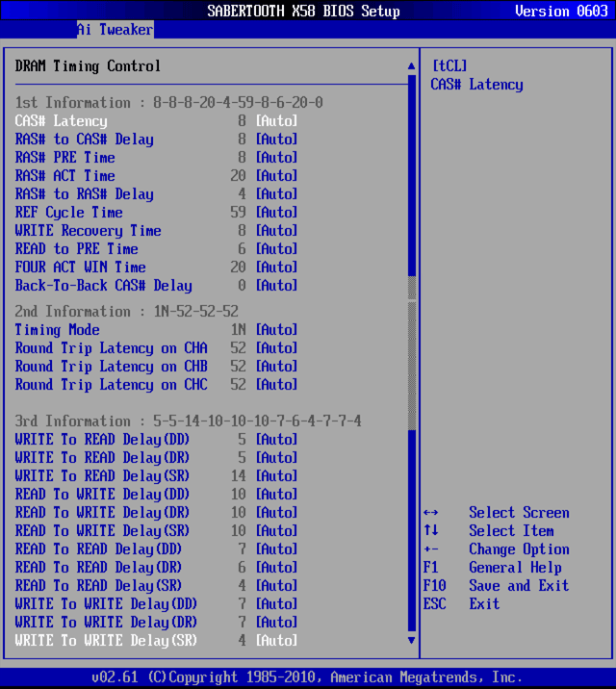Screen dimensions: 616x689
Task: Select READ To READ Delay(SR) [Auto]
Action: point(276,586)
